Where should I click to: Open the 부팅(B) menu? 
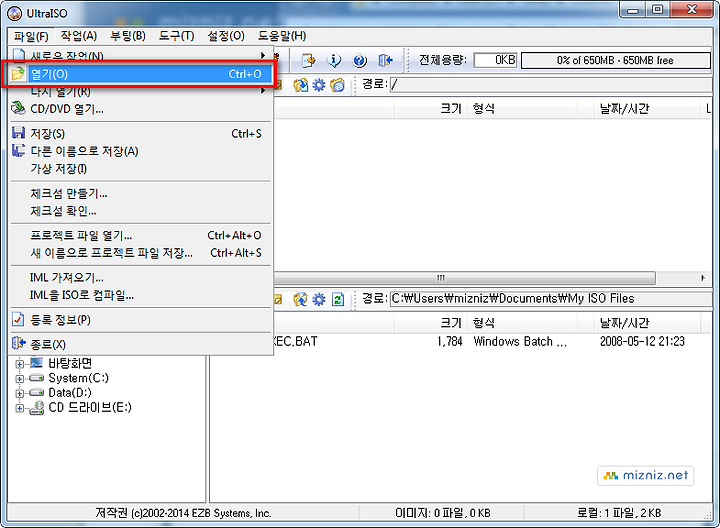pyautogui.click(x=128, y=36)
